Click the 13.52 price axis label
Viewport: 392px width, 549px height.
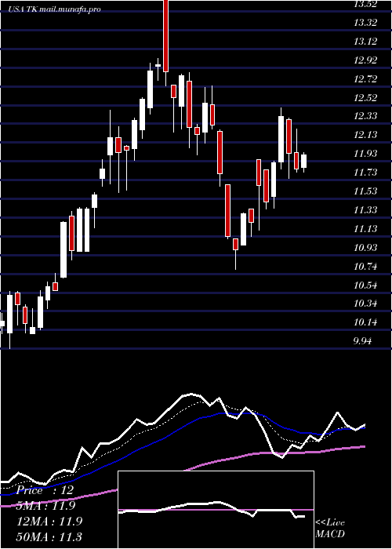[365, 4]
